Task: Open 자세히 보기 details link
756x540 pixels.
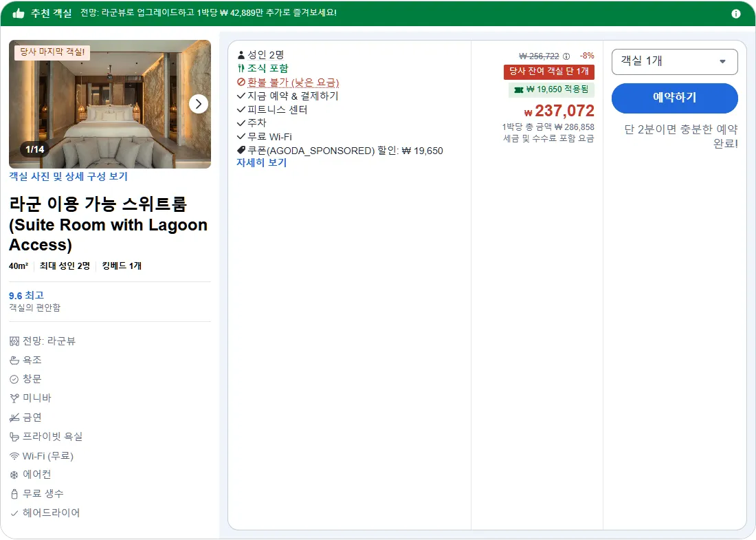Action: 261,162
